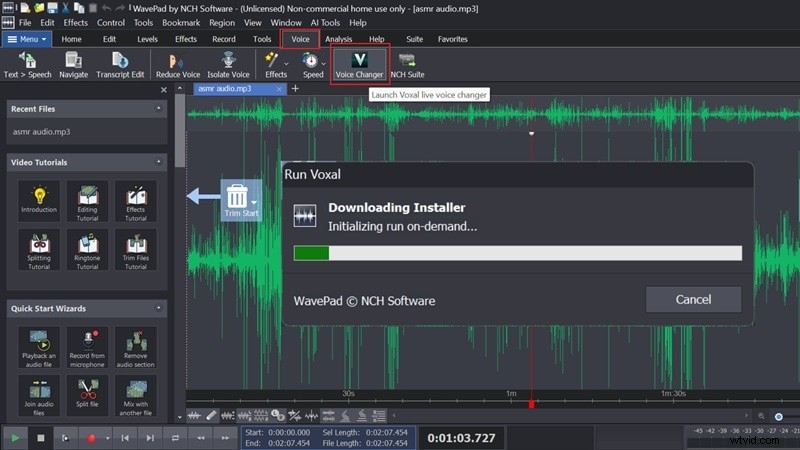Open the Trim Files Tutorial video
This screenshot has height=450, width=800.
[136, 249]
